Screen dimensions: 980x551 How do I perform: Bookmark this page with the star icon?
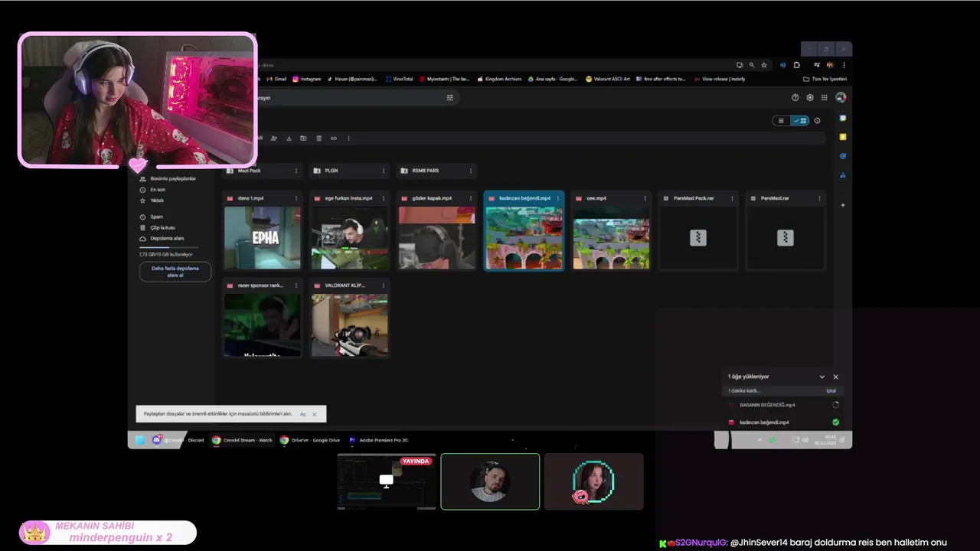(763, 65)
